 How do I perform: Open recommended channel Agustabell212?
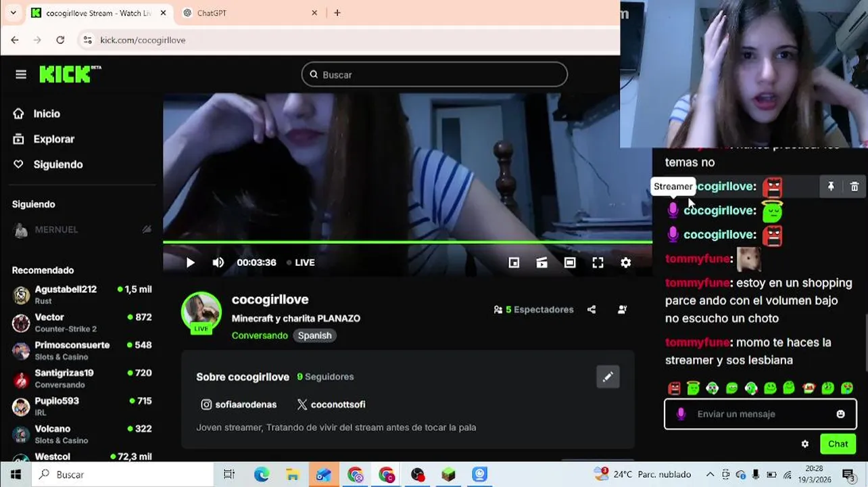81,295
